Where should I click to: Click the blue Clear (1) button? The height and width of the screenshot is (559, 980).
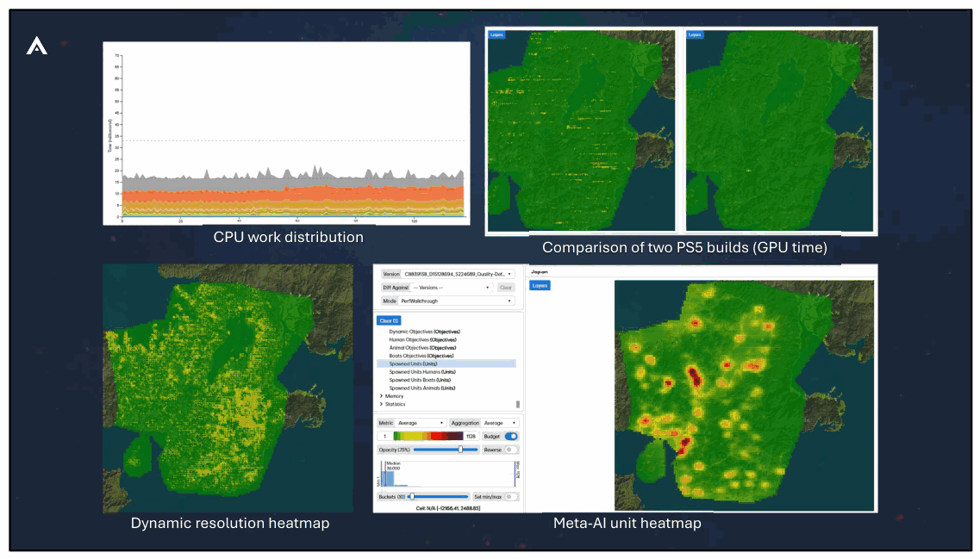coord(388,320)
